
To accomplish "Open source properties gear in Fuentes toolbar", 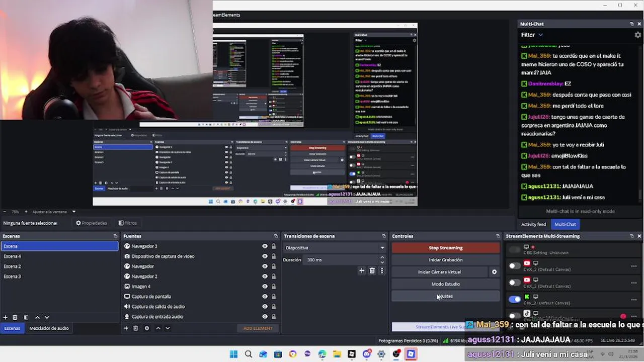I will click(x=147, y=328).
